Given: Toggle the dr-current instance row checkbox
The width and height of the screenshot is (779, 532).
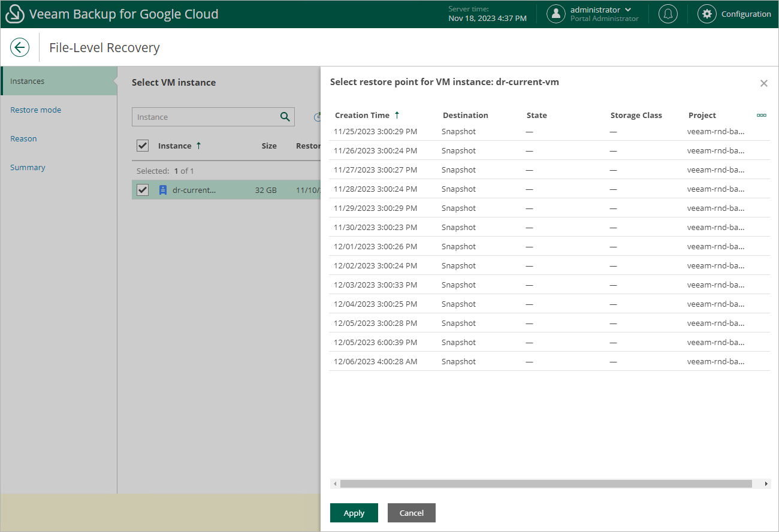Looking at the screenshot, I should point(143,190).
